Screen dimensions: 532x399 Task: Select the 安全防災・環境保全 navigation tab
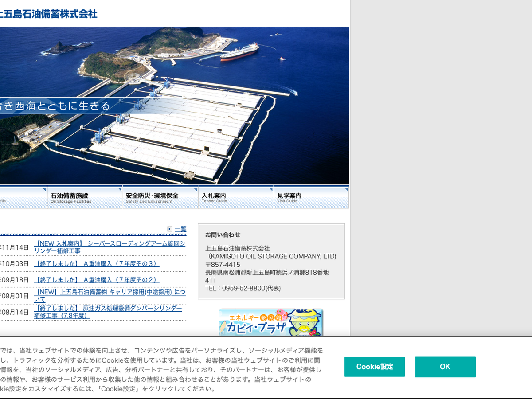pyautogui.click(x=160, y=197)
